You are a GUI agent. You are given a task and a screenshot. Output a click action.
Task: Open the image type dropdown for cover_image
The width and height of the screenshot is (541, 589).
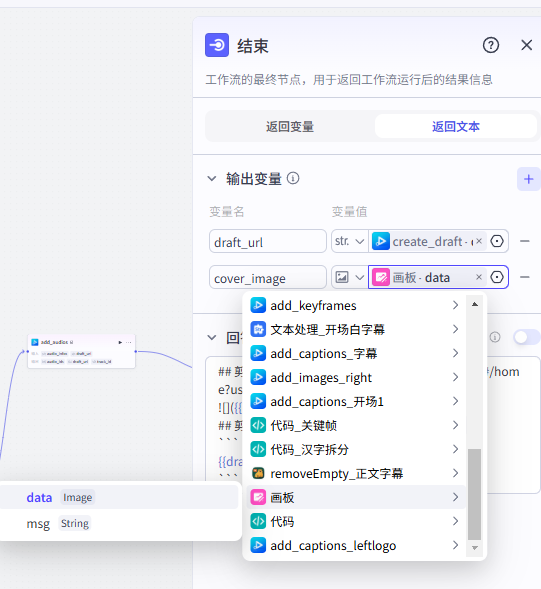tap(350, 277)
